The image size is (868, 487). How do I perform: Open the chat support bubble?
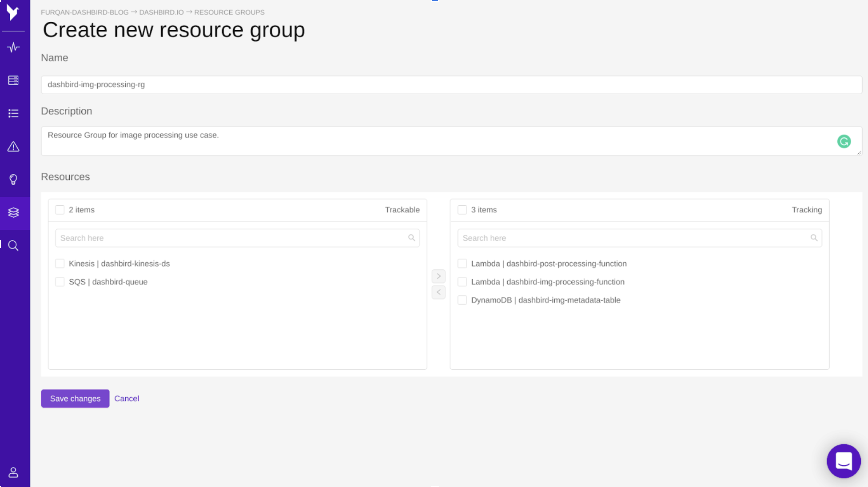click(x=844, y=461)
